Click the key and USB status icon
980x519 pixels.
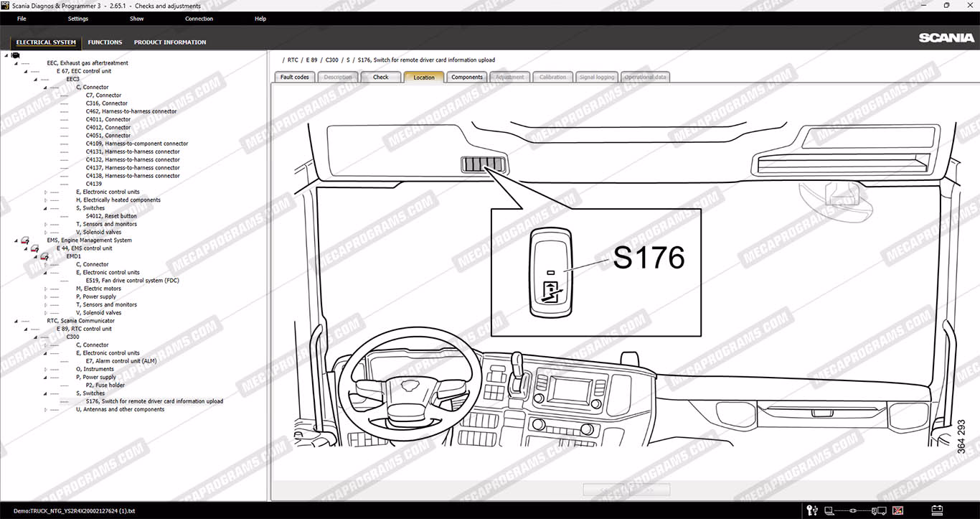coord(812,510)
